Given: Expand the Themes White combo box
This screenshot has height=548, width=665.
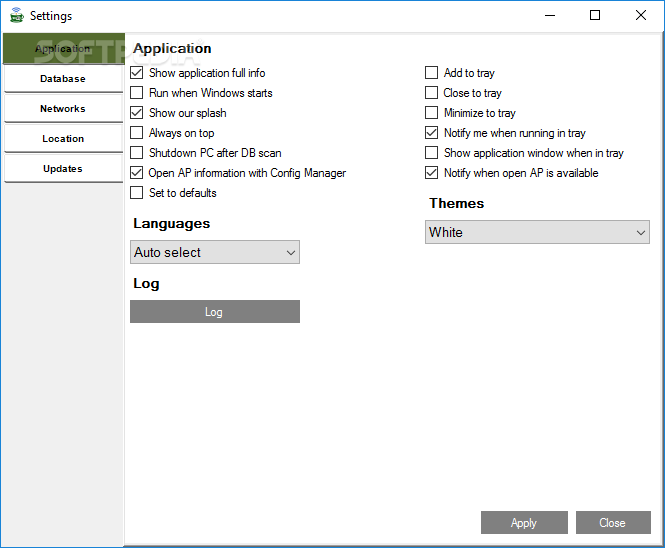Looking at the screenshot, I should coord(537,232).
